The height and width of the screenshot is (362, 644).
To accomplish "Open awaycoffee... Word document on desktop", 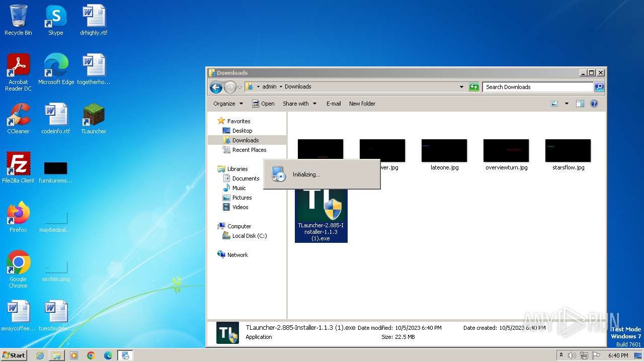I will pos(18,316).
